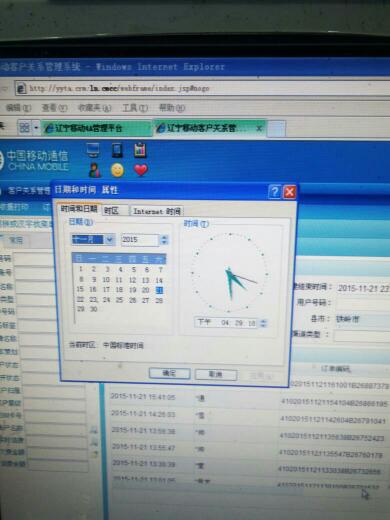Switch to the Internet 时间 tab
Image resolution: width=390 pixels, height=520 pixels.
157,211
